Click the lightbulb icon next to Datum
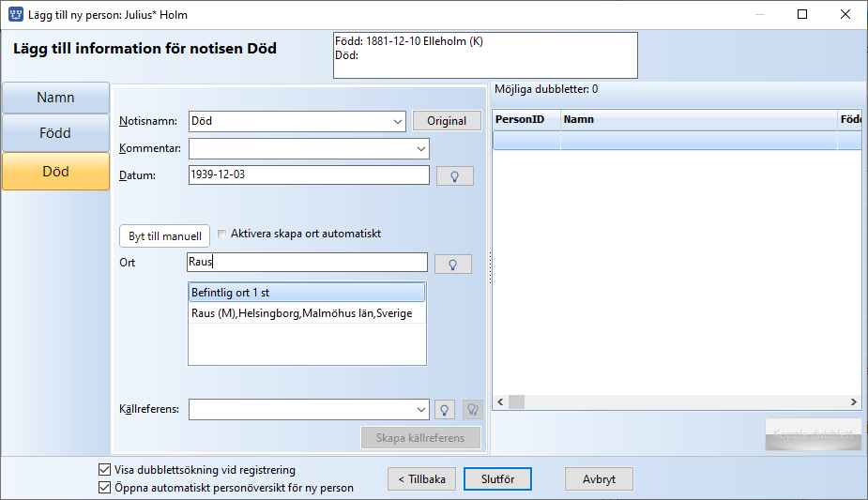868x500 pixels. [x=454, y=175]
